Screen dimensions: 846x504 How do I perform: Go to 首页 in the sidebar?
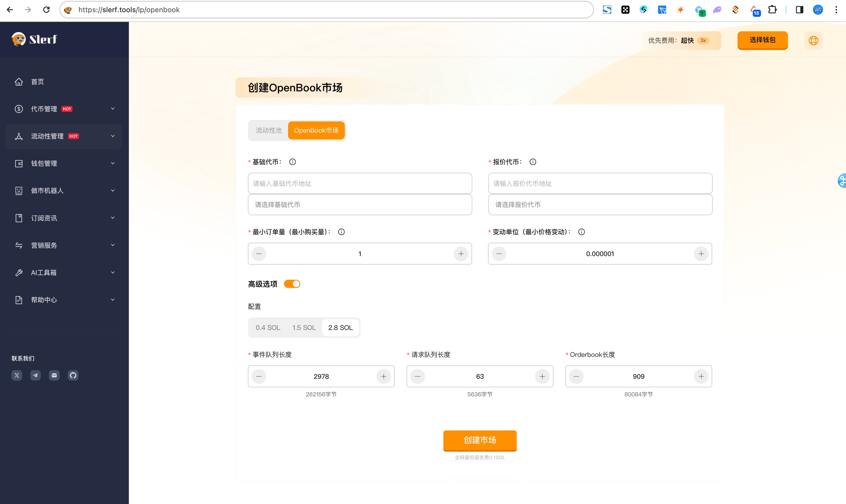pyautogui.click(x=37, y=82)
